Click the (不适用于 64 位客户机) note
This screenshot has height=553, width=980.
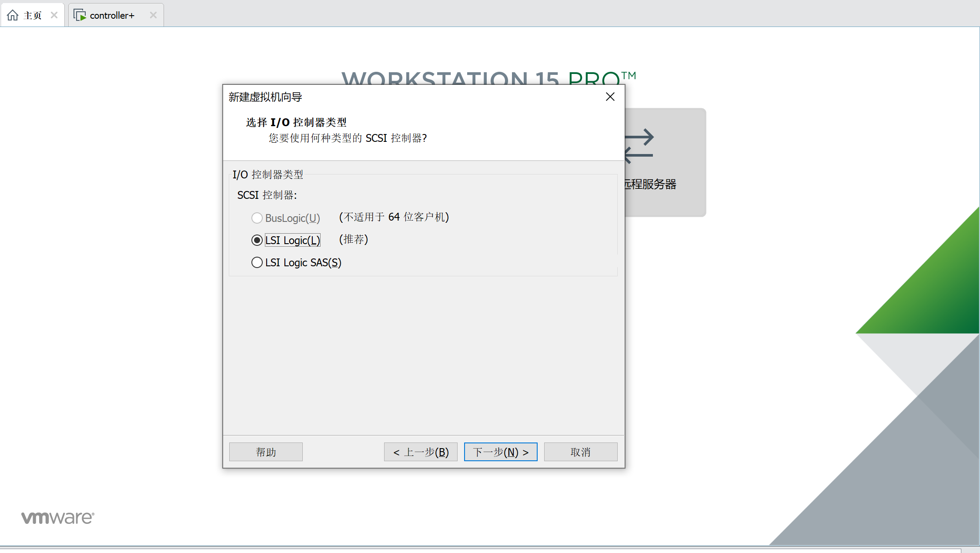coord(394,217)
